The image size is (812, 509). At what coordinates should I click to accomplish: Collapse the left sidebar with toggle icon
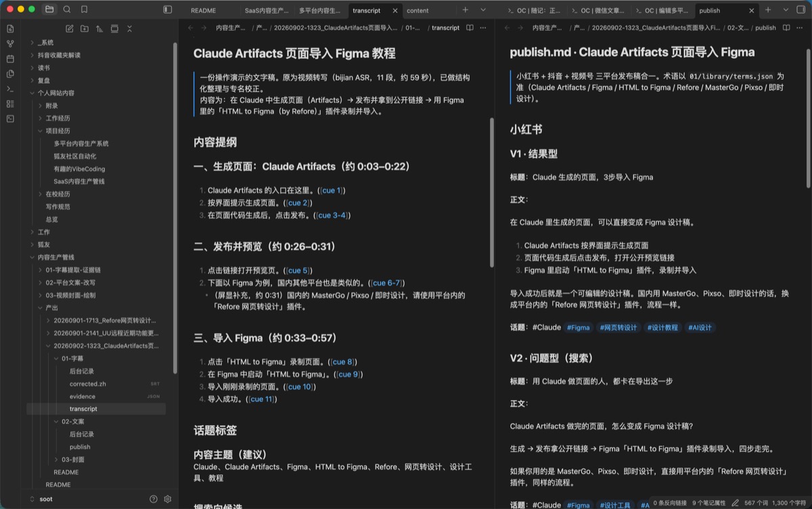click(x=167, y=9)
